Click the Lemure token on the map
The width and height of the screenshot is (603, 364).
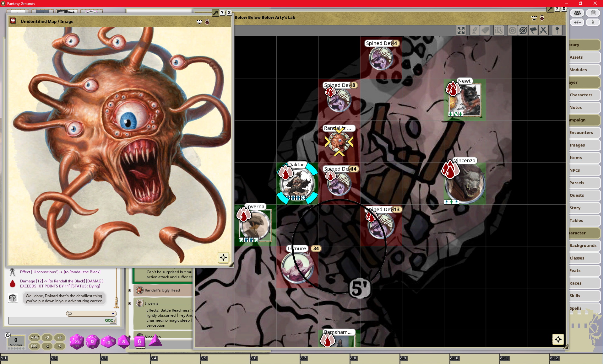point(297,267)
